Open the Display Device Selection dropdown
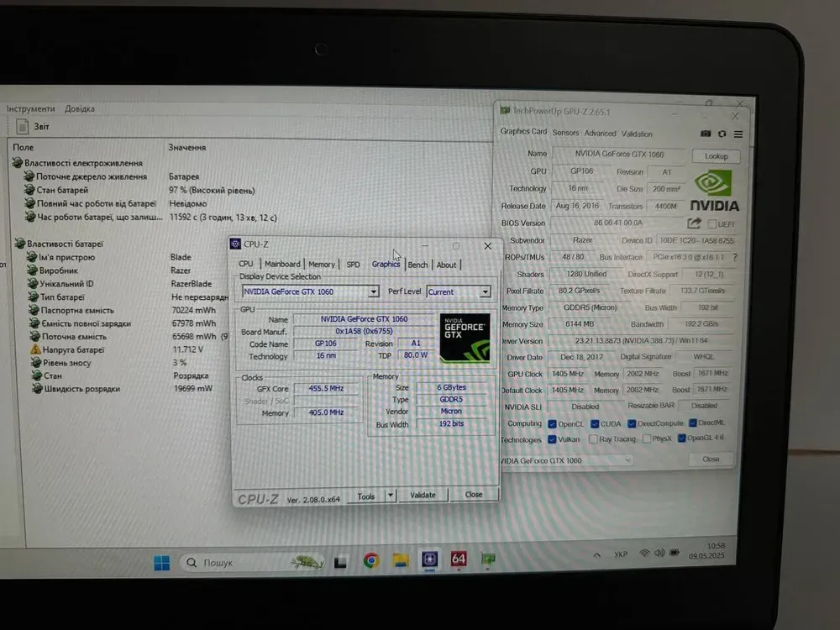The width and height of the screenshot is (840, 630). 374,292
